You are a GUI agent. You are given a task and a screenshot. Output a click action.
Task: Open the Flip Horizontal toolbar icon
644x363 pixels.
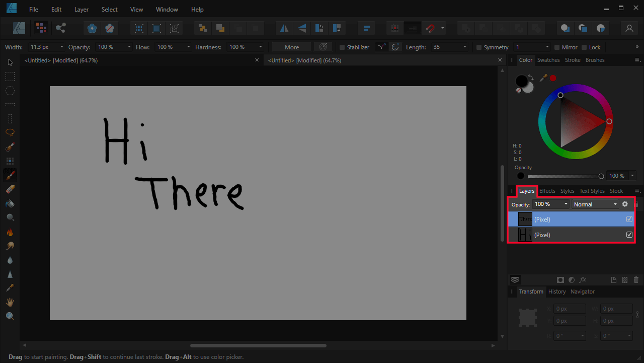pyautogui.click(x=283, y=28)
